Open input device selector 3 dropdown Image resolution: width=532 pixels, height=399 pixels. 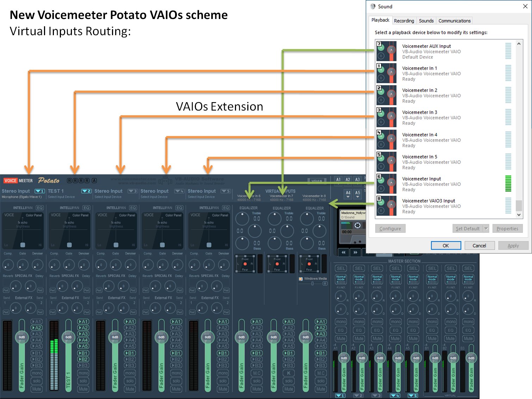[x=132, y=191]
